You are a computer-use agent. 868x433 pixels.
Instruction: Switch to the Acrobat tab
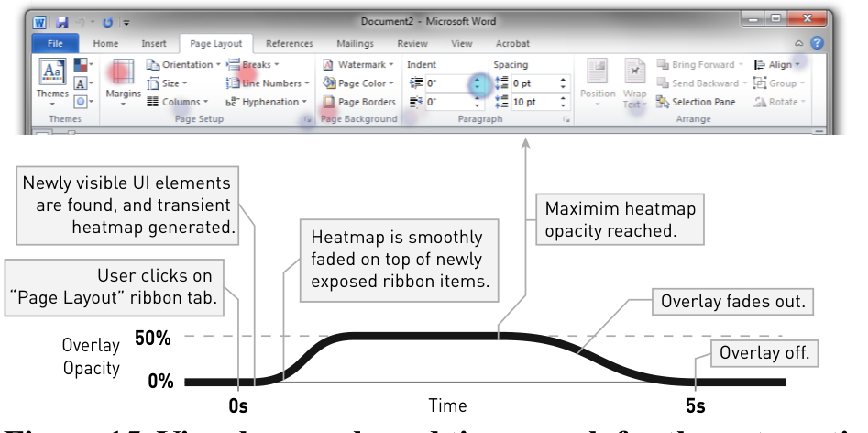click(x=512, y=44)
